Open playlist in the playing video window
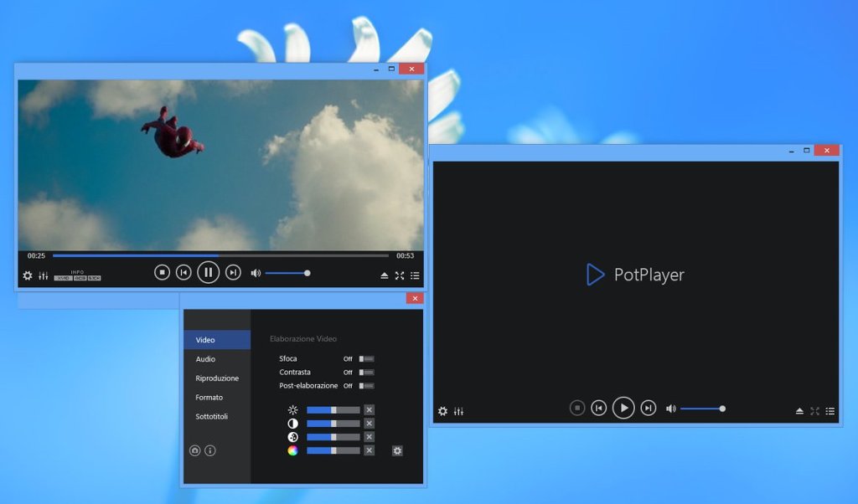 (415, 276)
